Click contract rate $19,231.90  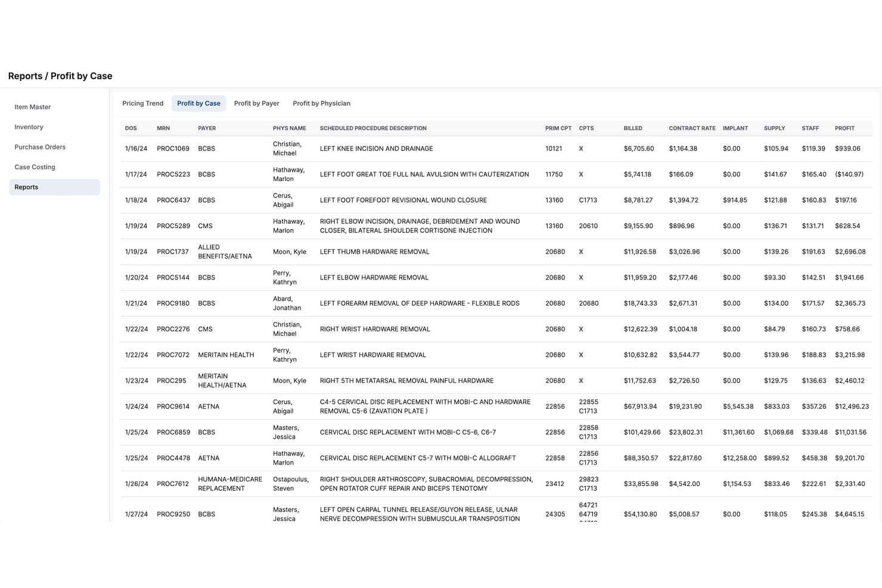[685, 407]
